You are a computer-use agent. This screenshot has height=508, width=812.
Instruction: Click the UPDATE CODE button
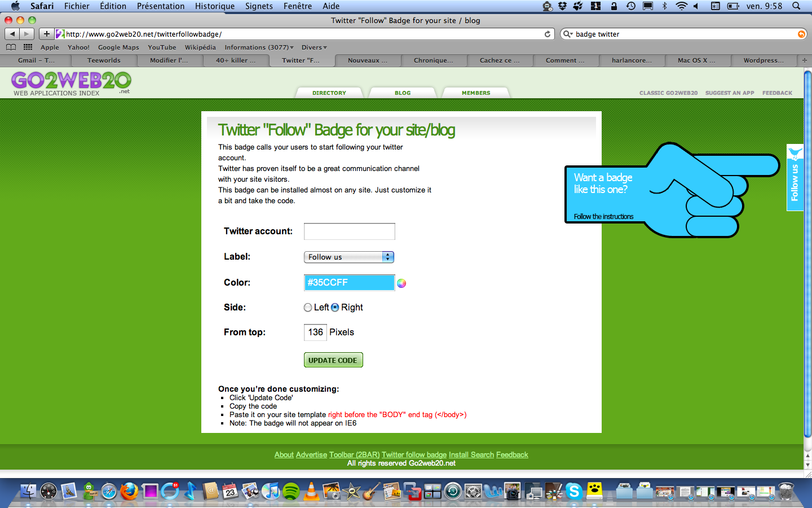pyautogui.click(x=333, y=360)
